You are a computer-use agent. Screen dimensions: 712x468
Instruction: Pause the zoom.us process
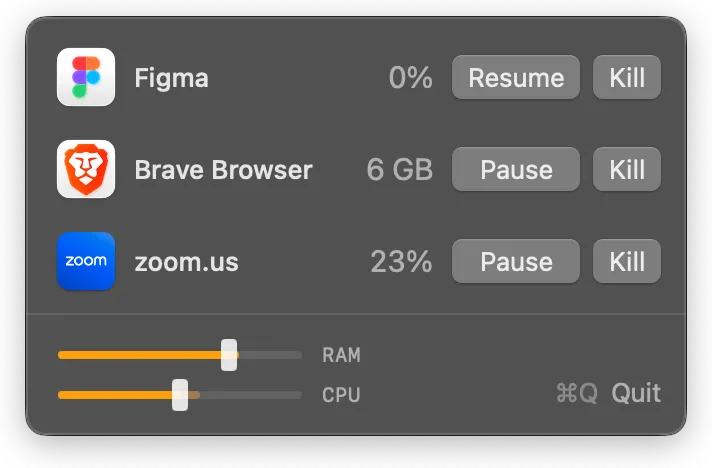pyautogui.click(x=516, y=261)
